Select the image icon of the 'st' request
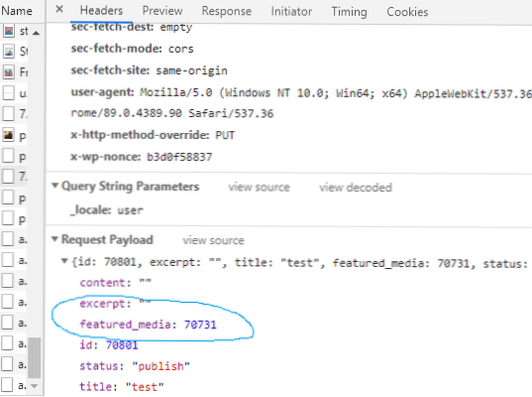 pos(9,31)
